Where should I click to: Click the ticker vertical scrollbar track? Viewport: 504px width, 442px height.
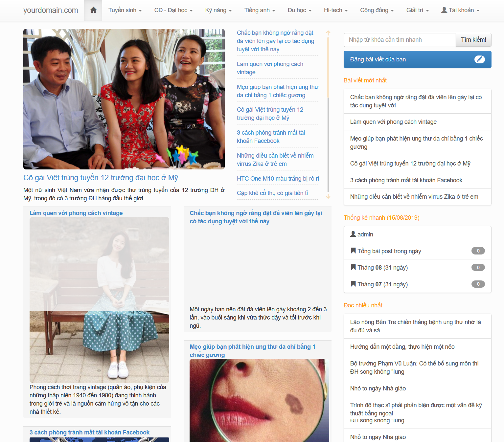point(328,114)
